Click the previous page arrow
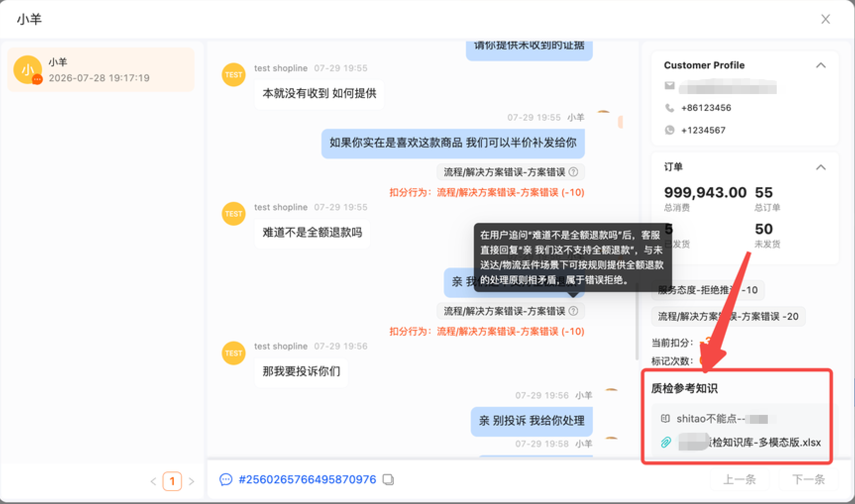855x504 pixels. (x=154, y=481)
